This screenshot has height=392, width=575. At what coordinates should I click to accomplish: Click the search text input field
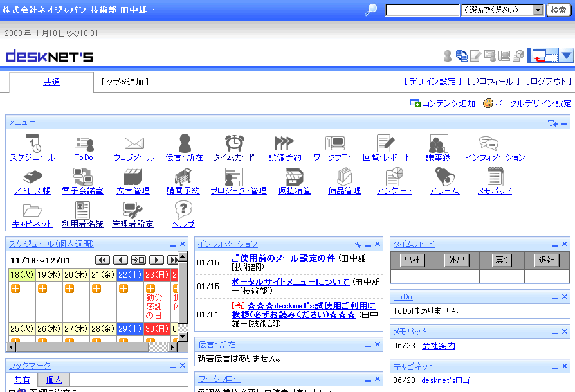[x=423, y=10]
